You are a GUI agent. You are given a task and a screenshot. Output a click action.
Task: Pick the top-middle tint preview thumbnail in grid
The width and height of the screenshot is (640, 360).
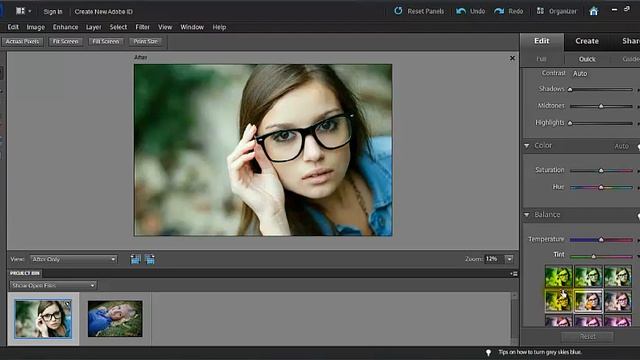tap(588, 276)
